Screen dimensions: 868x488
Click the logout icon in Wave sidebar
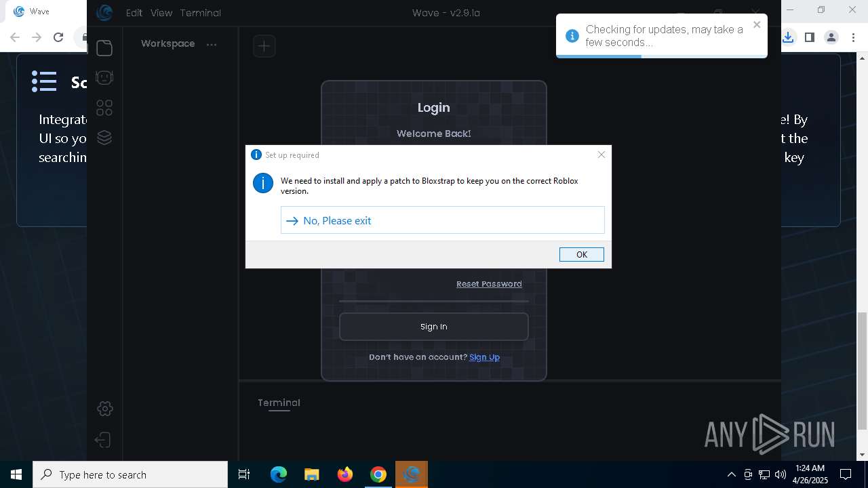[103, 440]
